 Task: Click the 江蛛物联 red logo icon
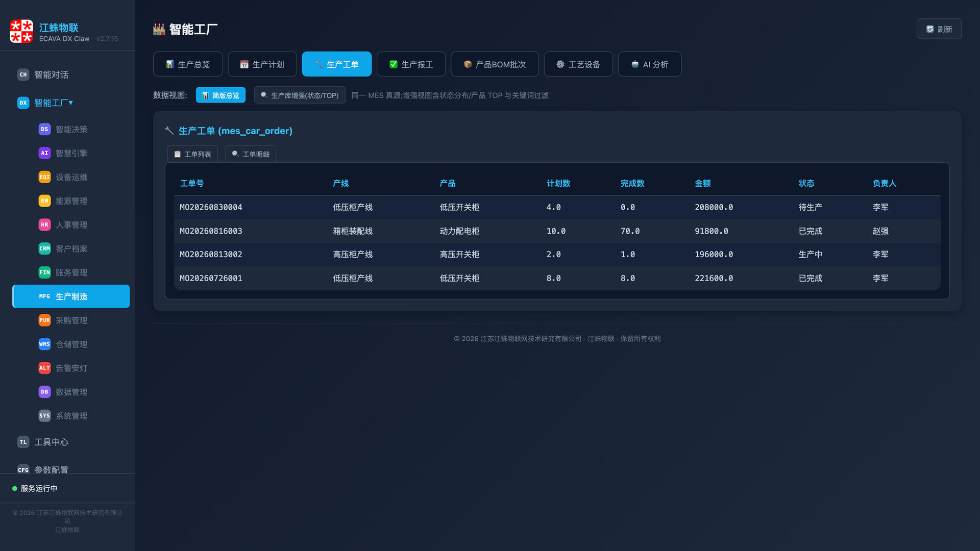[x=21, y=31]
